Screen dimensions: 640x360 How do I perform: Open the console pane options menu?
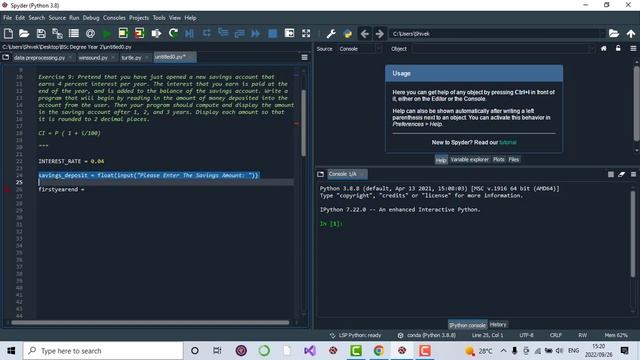tap(633, 174)
